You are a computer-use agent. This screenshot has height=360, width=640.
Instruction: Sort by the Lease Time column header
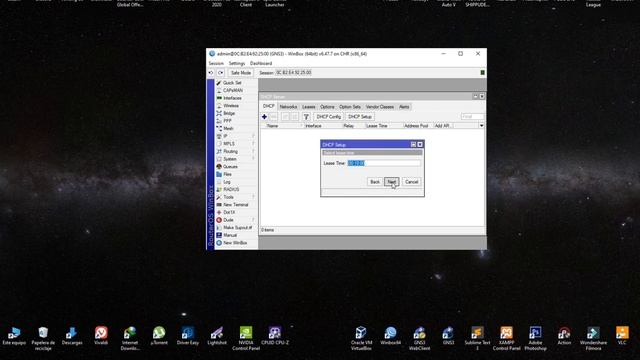pos(384,126)
